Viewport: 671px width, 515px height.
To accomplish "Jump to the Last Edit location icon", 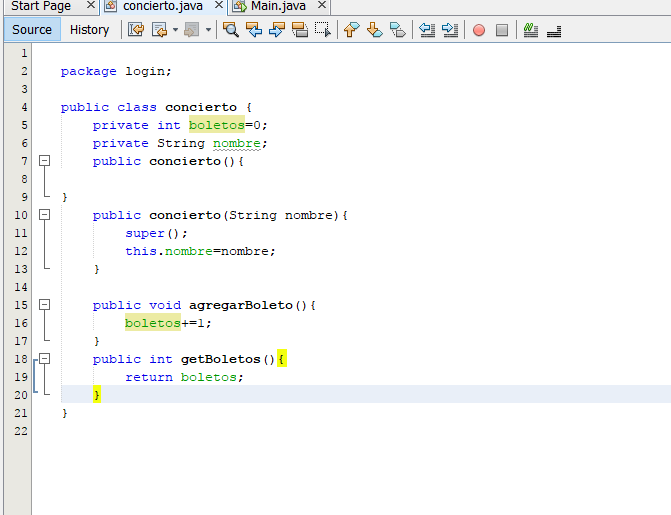I will tap(136, 30).
